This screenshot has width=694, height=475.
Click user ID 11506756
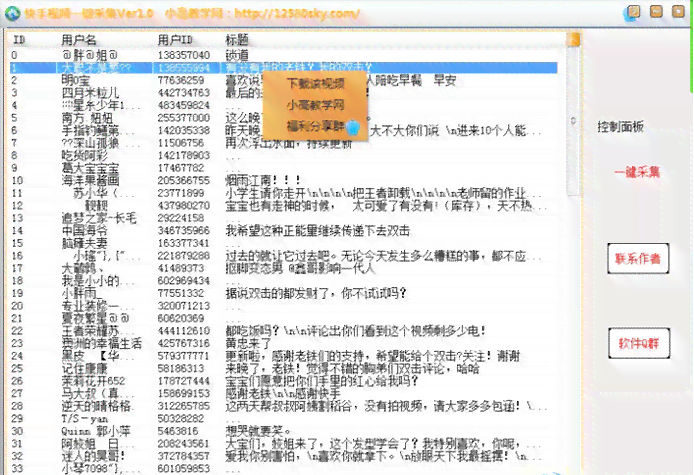click(181, 143)
